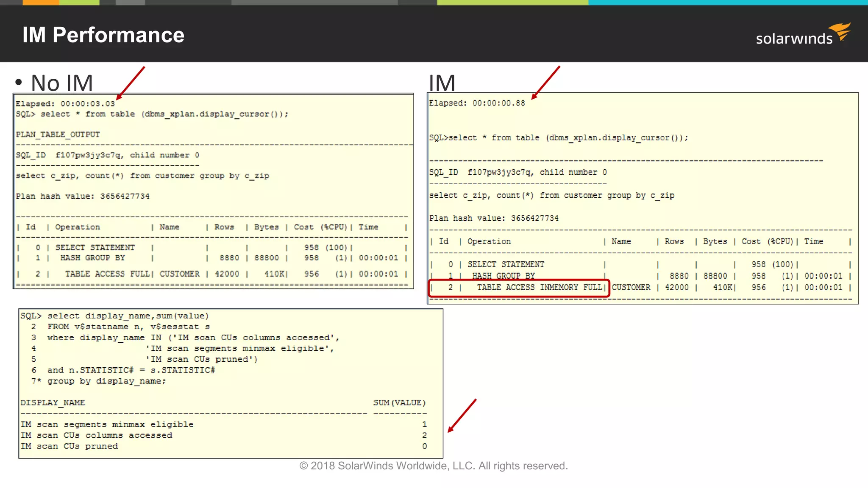This screenshot has height=488, width=868.
Task: Click PLAN_TABLE_OUTPUT label in left panel
Action: click(58, 135)
